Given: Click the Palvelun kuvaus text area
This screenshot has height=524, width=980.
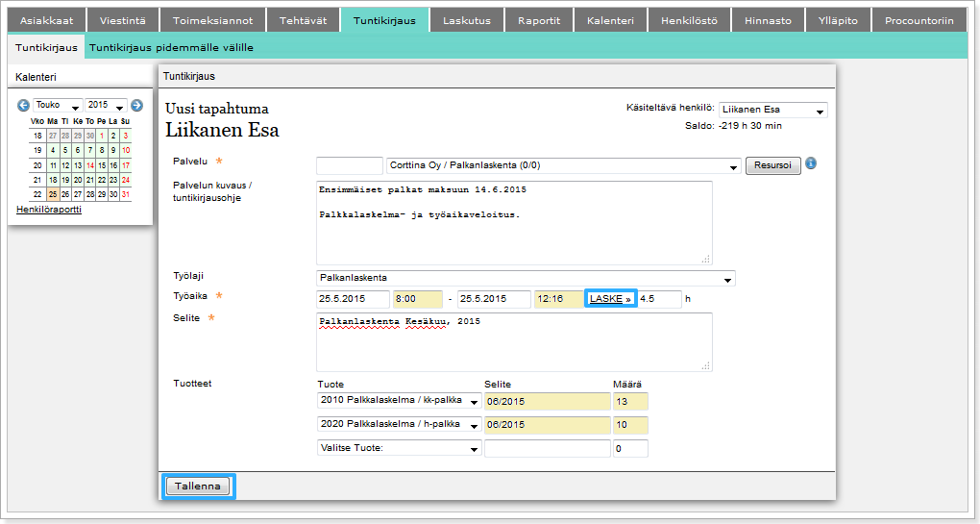Looking at the screenshot, I should [514, 223].
